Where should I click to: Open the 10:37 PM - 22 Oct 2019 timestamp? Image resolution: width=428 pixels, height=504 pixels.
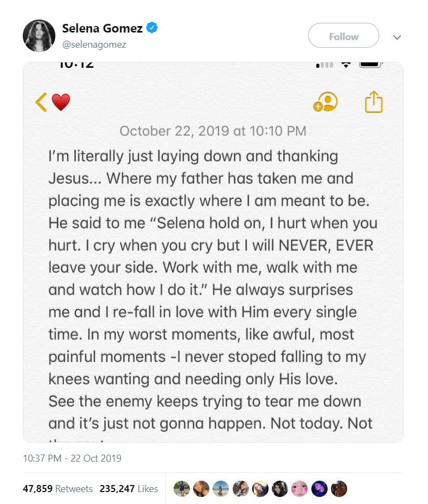[x=72, y=458]
